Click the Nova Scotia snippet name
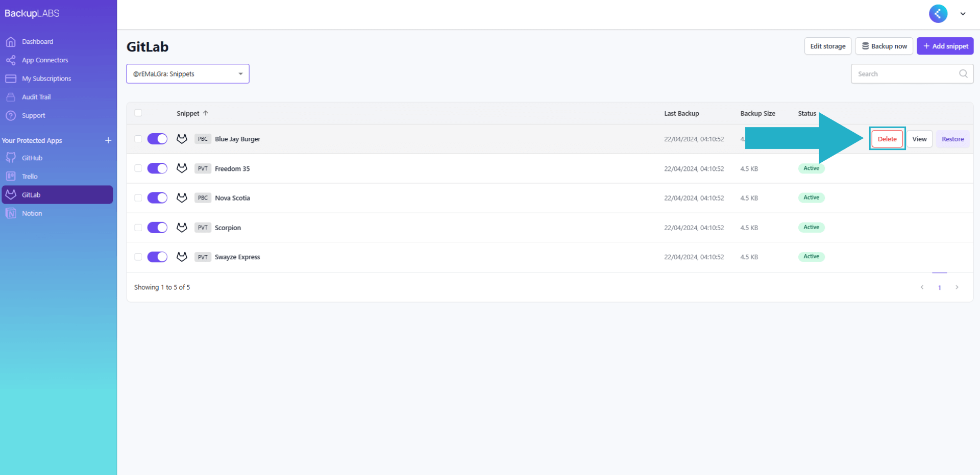 (232, 198)
